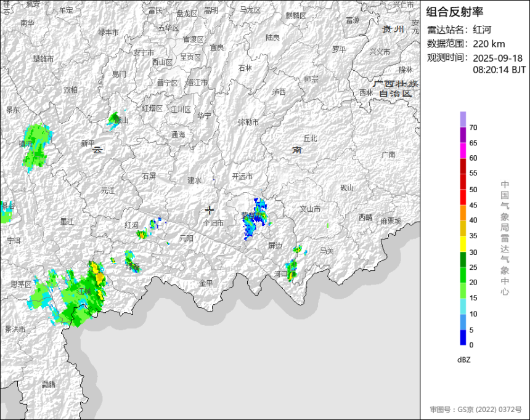Select the dark red 55–60 dBZ swatch
530x420 pixels.
tap(463, 166)
